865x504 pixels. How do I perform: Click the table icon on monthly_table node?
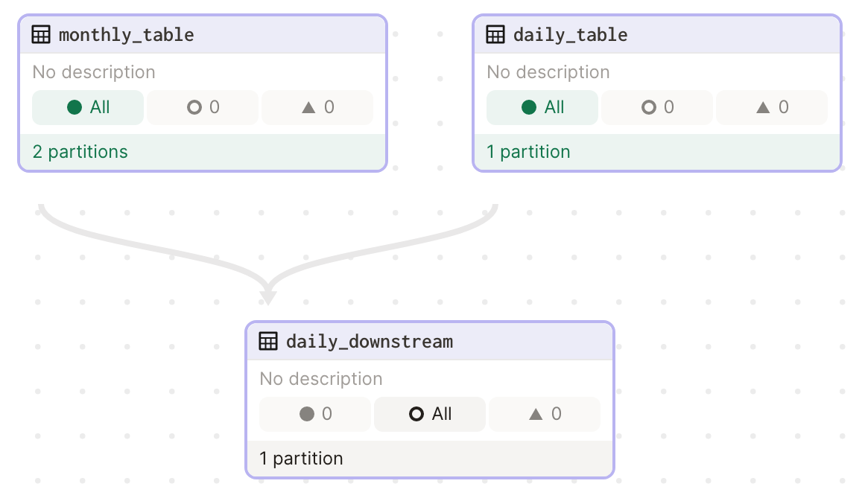pyautogui.click(x=40, y=34)
